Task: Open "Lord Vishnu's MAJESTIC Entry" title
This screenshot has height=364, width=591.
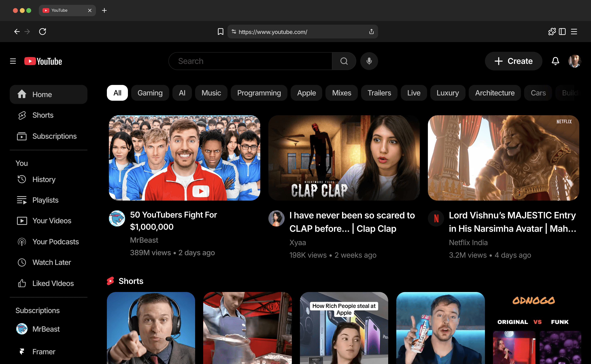Action: coord(512,222)
